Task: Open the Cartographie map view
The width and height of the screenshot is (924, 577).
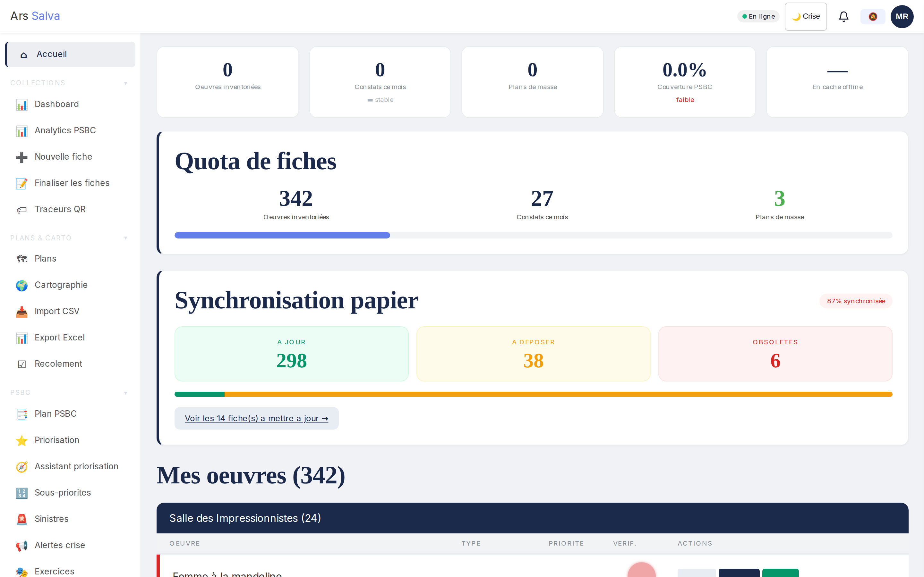Action: tap(61, 285)
